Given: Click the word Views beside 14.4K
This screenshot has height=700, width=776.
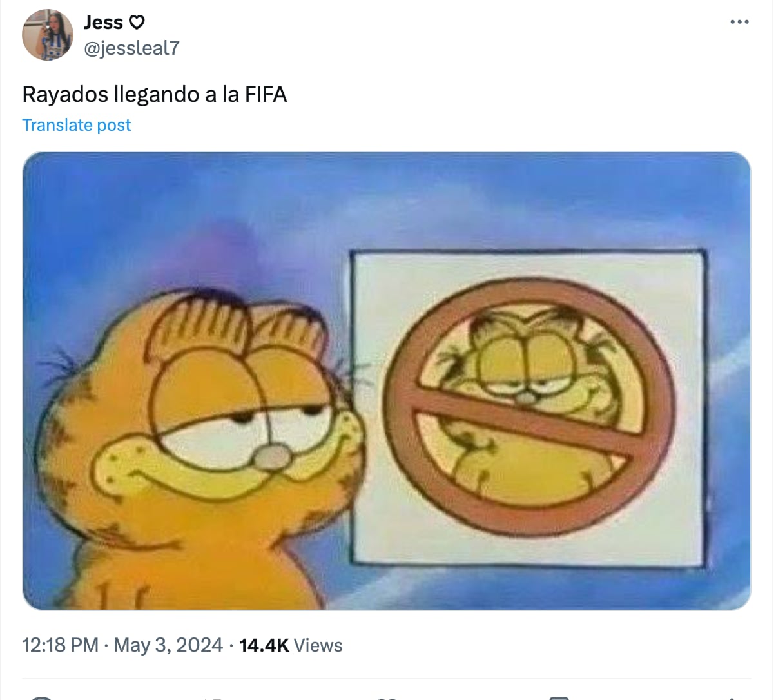Looking at the screenshot, I should coord(318,645).
